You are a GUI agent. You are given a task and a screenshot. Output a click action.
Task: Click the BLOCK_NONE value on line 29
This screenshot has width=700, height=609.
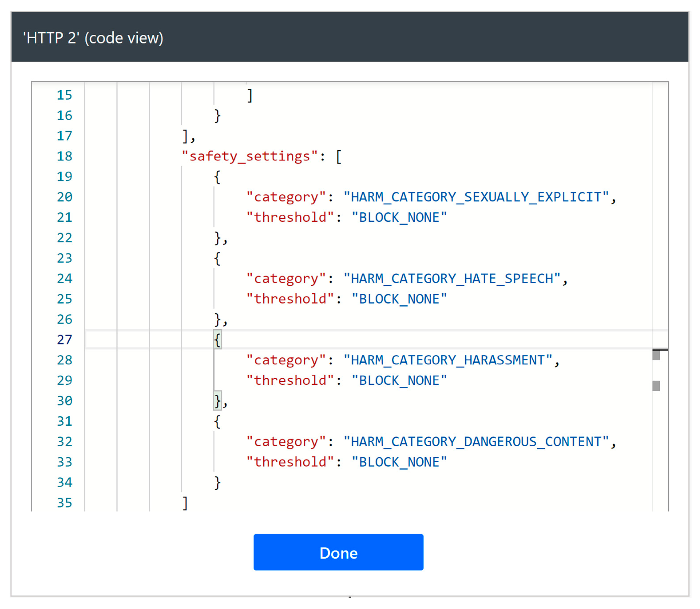[399, 381]
